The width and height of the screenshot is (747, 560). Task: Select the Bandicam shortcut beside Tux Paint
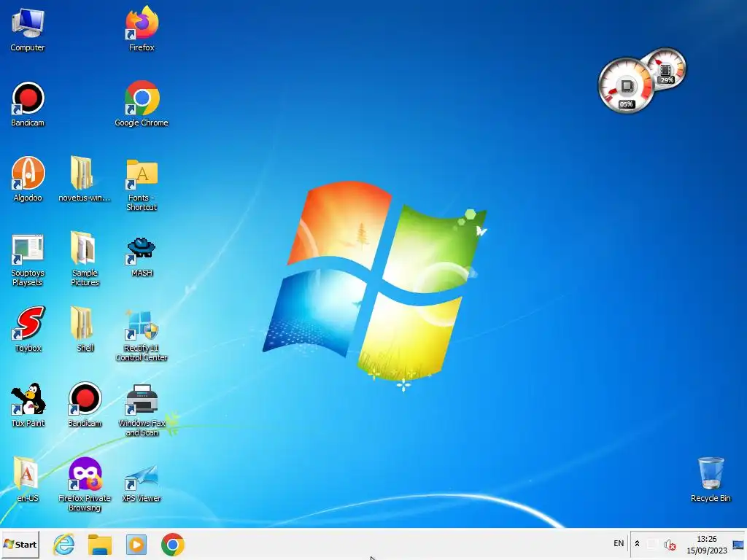[x=85, y=405]
